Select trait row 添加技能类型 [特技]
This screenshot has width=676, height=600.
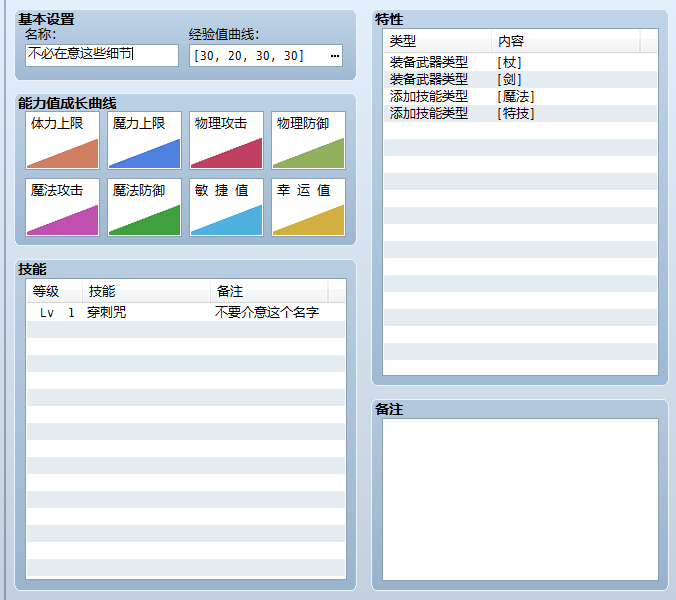(x=520, y=113)
